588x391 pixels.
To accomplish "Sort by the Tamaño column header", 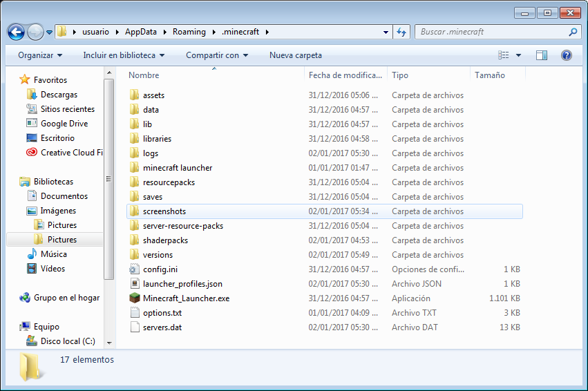I will point(489,75).
